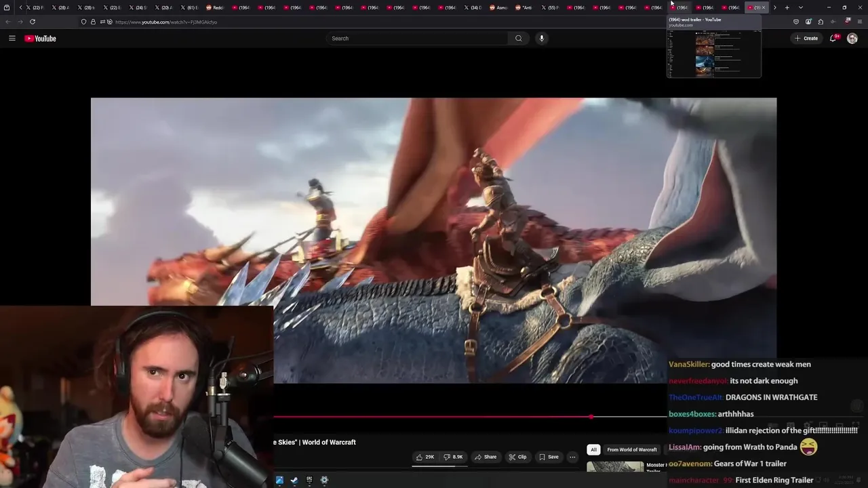
Task: Click the video title World of Warcraft text
Action: pos(329,442)
